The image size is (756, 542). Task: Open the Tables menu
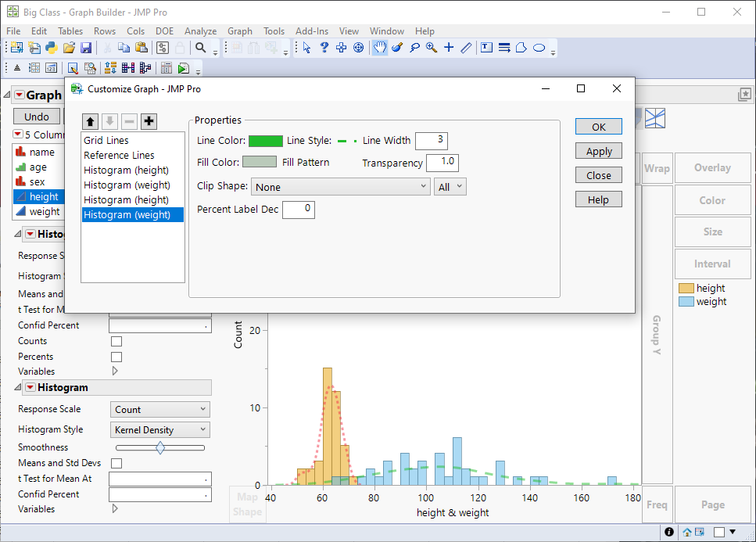[x=70, y=31]
